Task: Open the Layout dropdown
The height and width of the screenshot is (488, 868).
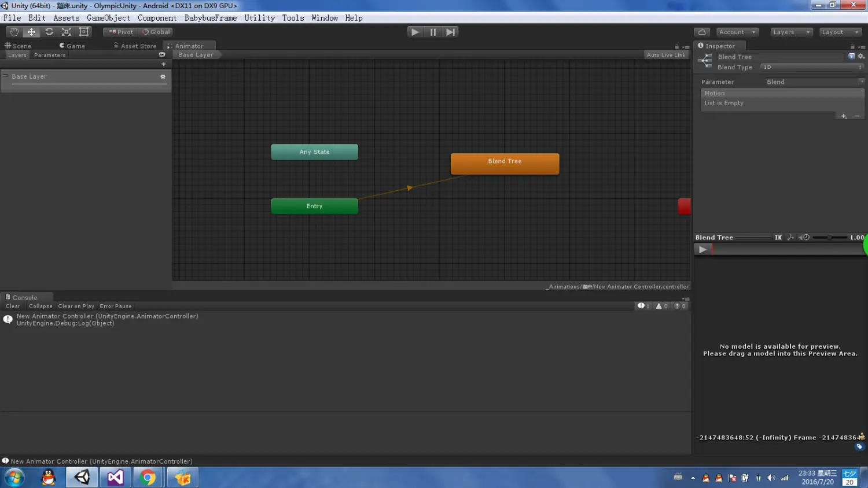Action: [840, 32]
